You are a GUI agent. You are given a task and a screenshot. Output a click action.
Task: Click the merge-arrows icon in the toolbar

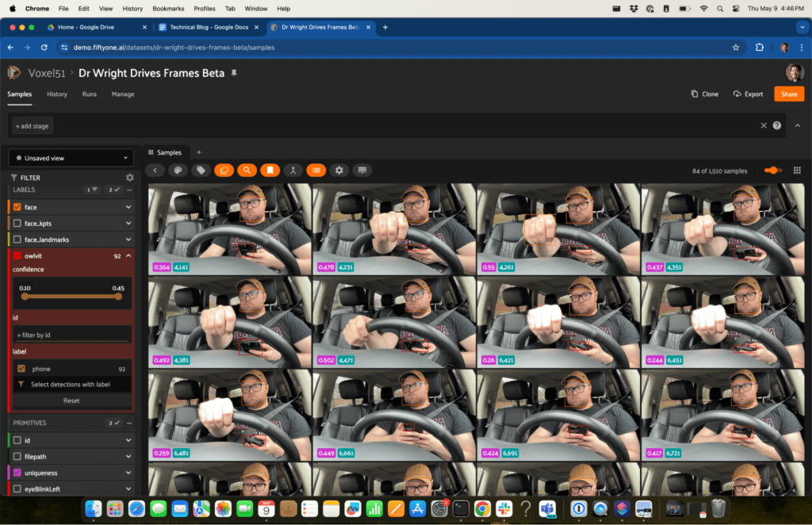point(293,171)
